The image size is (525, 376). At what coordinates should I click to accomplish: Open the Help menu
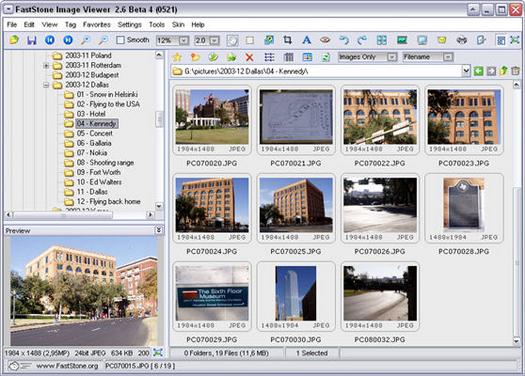click(198, 25)
